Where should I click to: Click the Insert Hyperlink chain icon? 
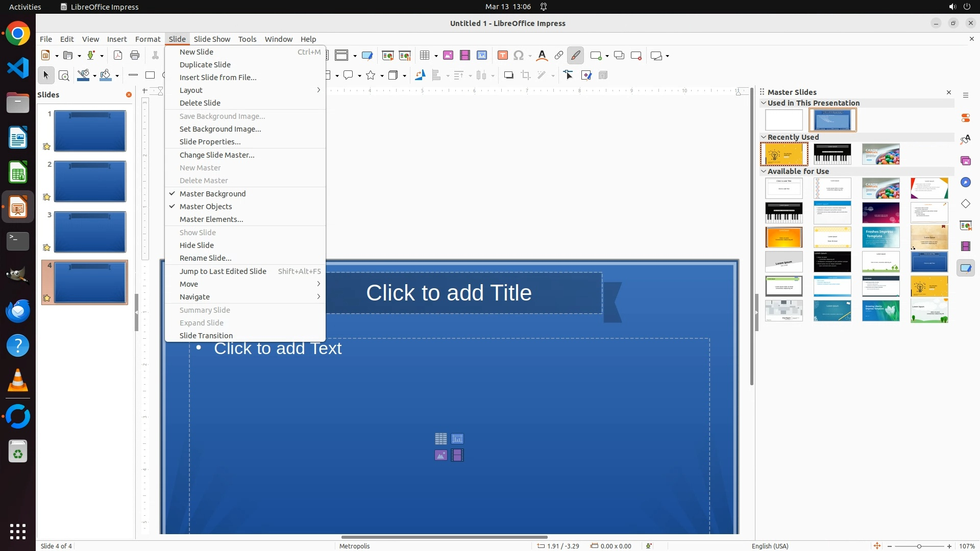[x=559, y=56]
